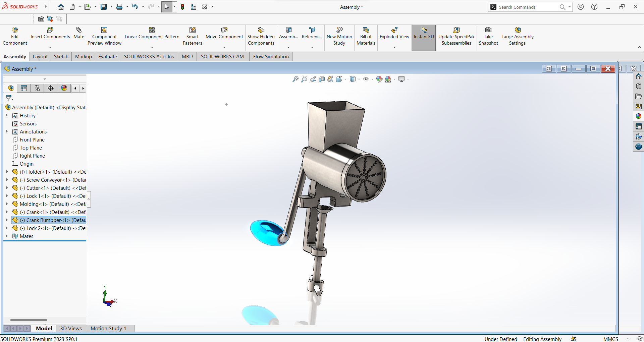Viewport: 644px width, 342px height.
Task: Select the Mate tool
Action: coord(79,34)
